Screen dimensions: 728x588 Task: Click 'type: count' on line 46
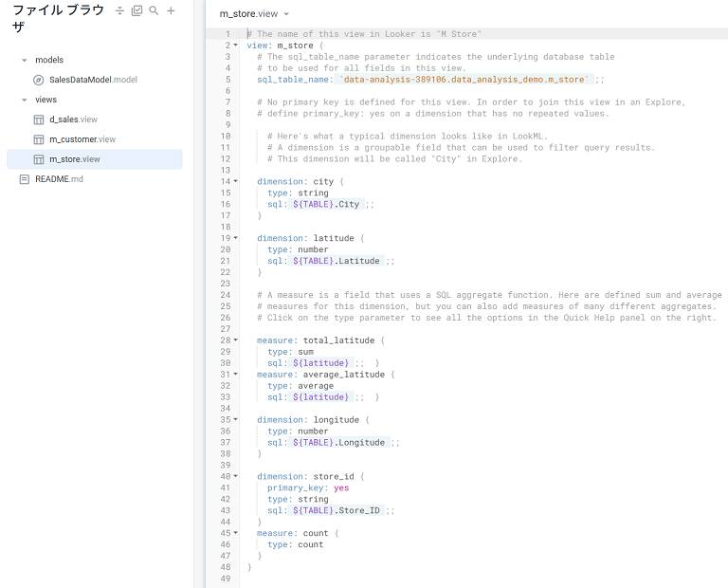click(x=296, y=544)
